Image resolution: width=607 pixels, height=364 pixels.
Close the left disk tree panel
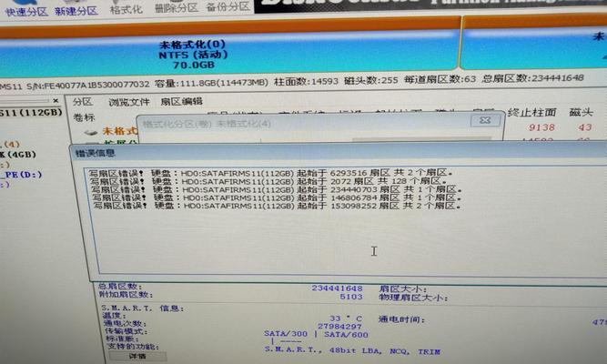point(56,101)
